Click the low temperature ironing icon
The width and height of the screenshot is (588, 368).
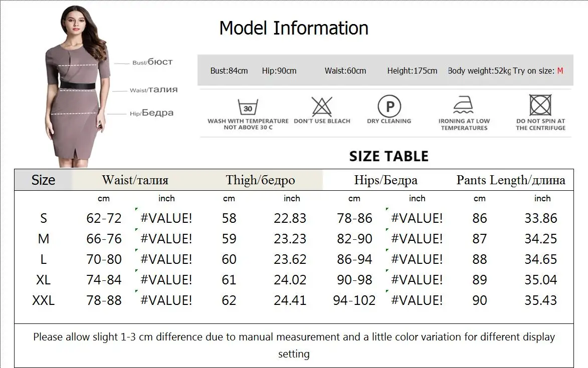point(464,105)
